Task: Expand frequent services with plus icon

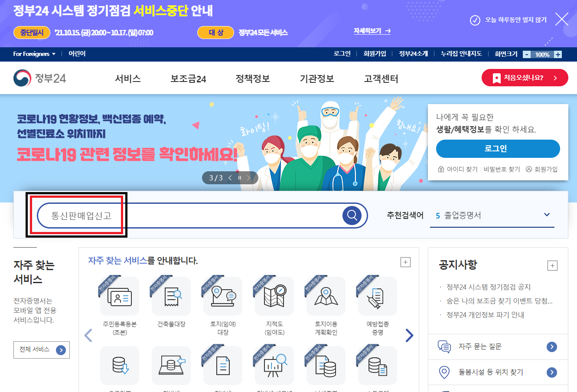Action: 405,262
